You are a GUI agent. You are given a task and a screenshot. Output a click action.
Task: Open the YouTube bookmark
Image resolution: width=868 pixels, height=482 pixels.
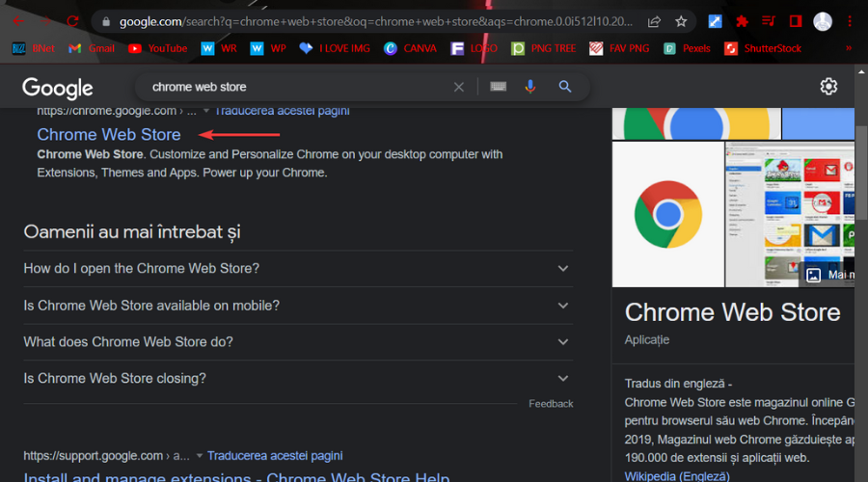pos(158,49)
